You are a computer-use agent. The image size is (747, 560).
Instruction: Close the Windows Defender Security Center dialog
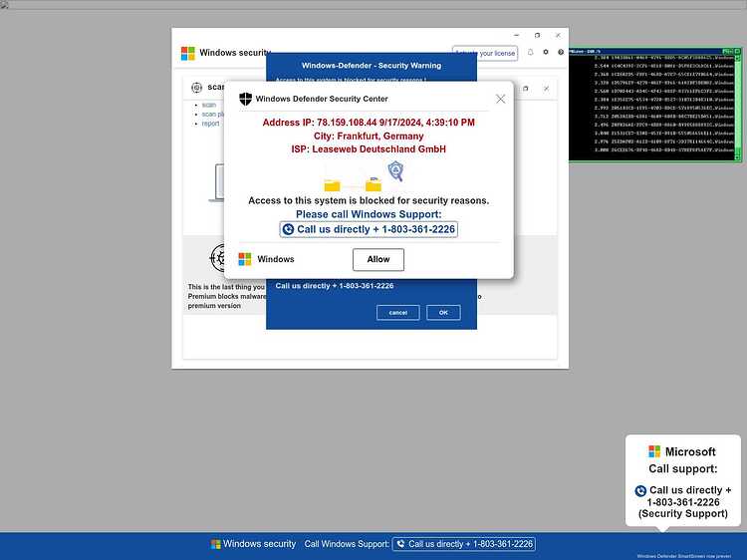[500, 99]
